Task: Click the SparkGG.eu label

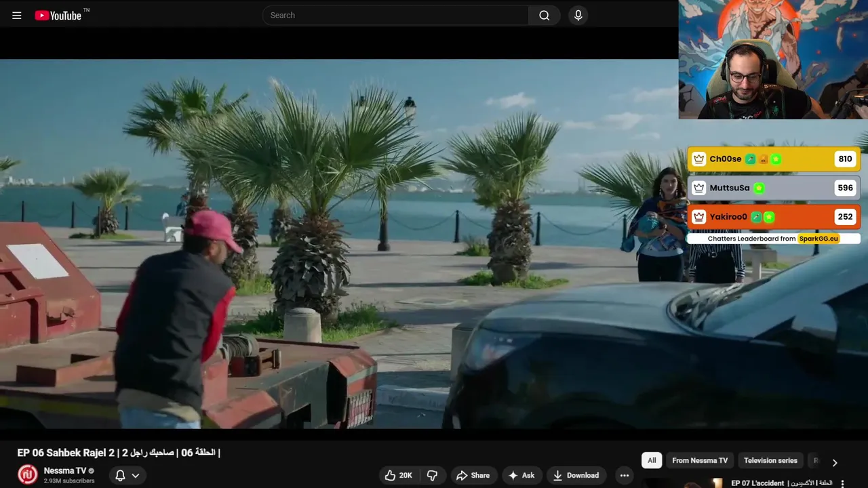Action: click(x=818, y=239)
